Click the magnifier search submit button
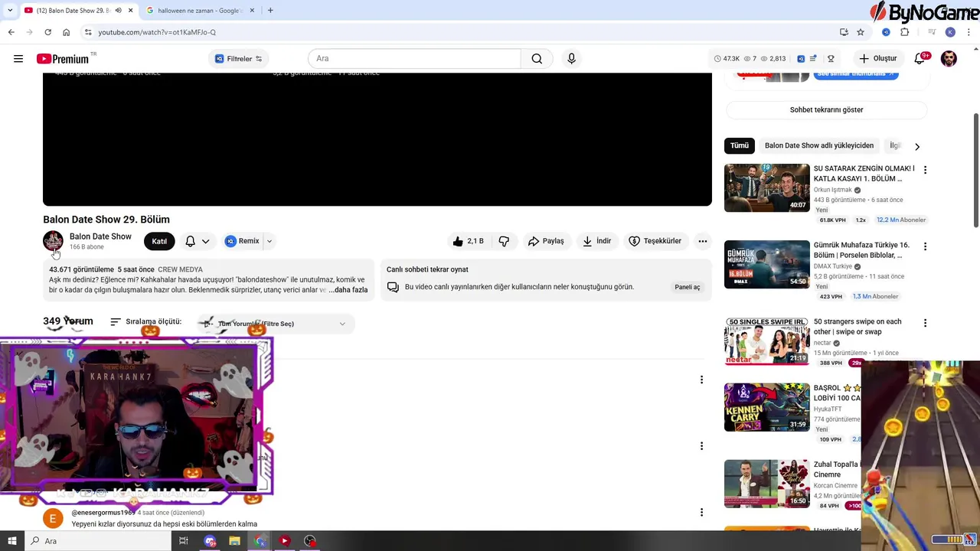The width and height of the screenshot is (980, 551). 537,59
